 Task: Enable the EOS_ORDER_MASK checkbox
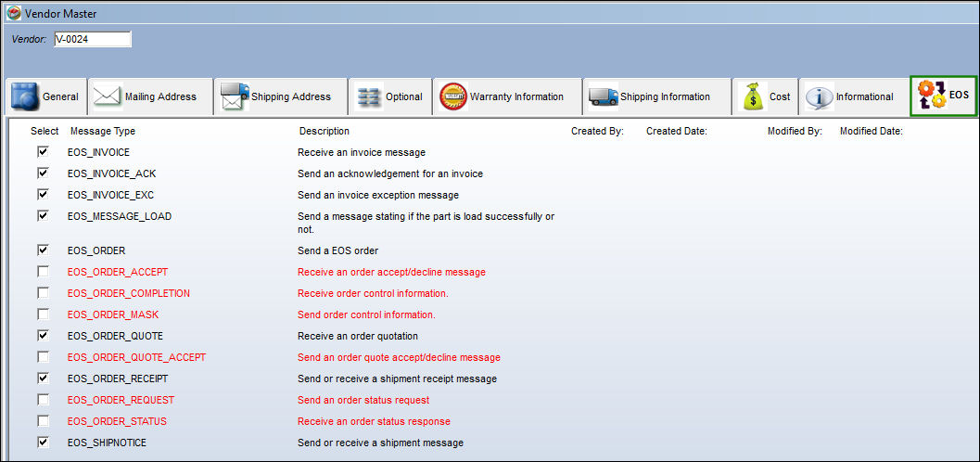point(44,314)
